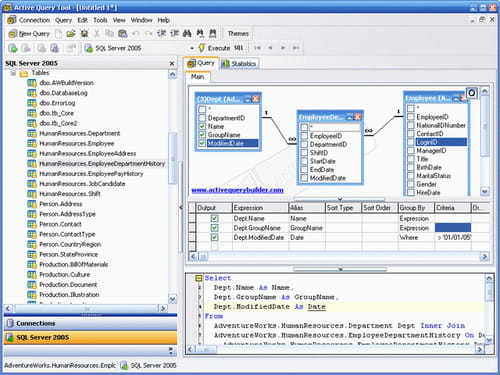Go to last record navigation arrow
The image size is (500, 375).
(296, 48)
